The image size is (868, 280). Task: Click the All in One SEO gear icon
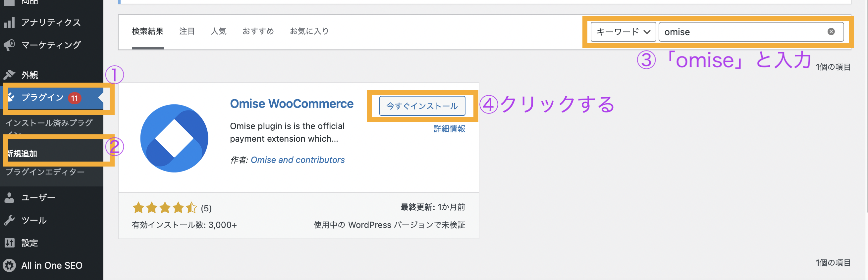[x=9, y=265]
